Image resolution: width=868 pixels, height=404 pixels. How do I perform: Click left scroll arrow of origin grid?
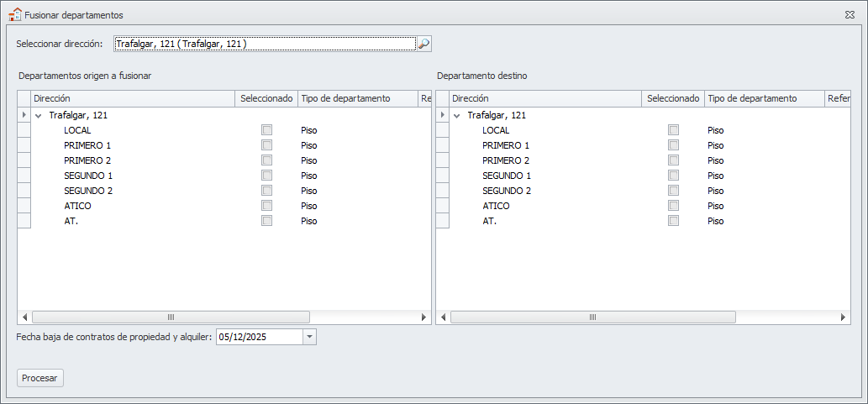(24, 317)
